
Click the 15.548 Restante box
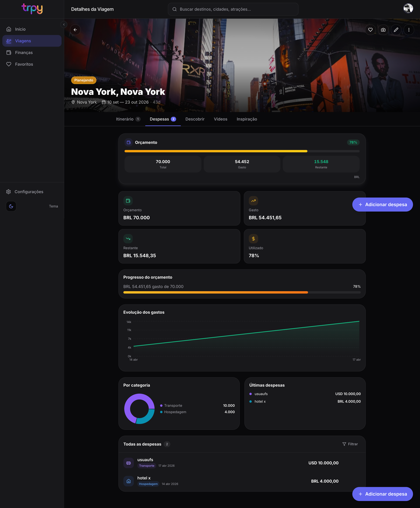click(321, 164)
